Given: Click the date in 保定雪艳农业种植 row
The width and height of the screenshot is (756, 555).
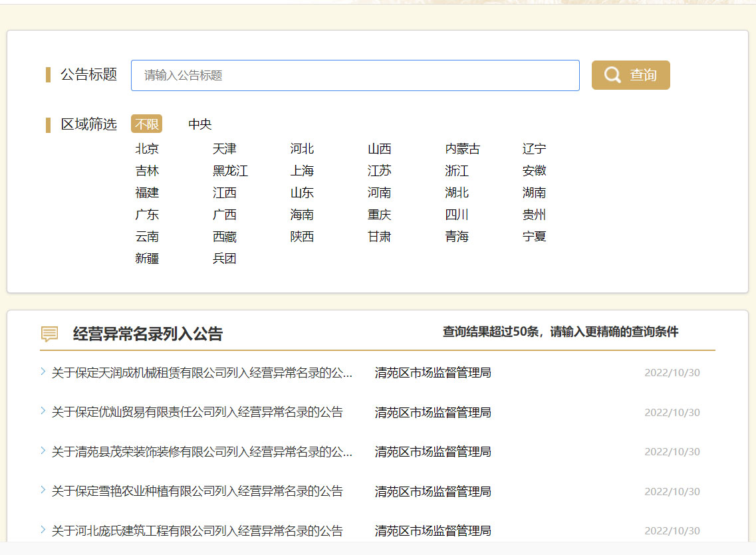Looking at the screenshot, I should pyautogui.click(x=672, y=491).
